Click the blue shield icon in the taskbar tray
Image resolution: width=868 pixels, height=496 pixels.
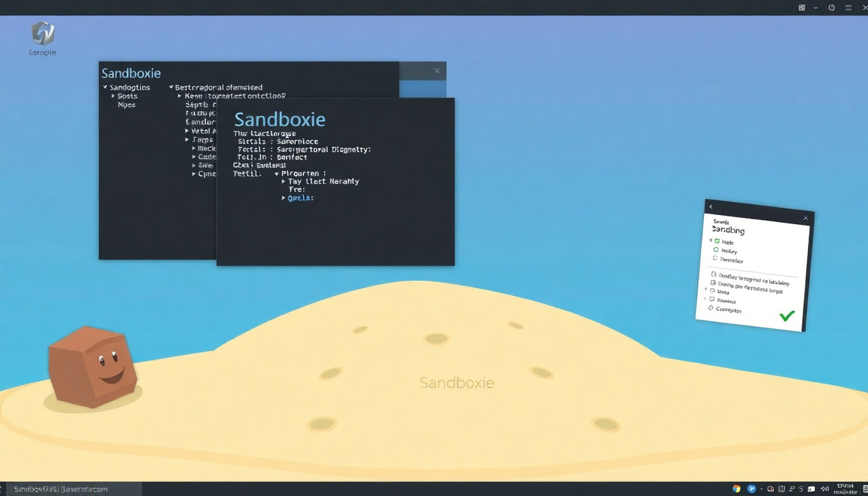751,489
